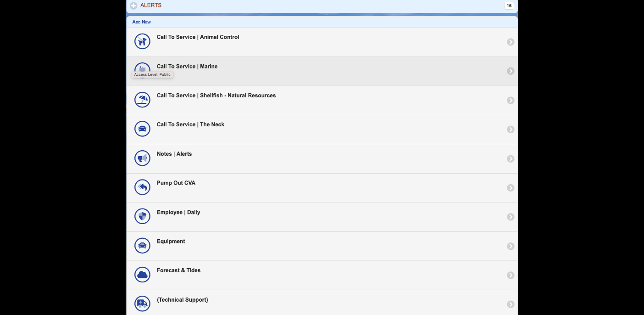Open Animal Control row chevron arrow
The image size is (644, 315).
tap(511, 42)
